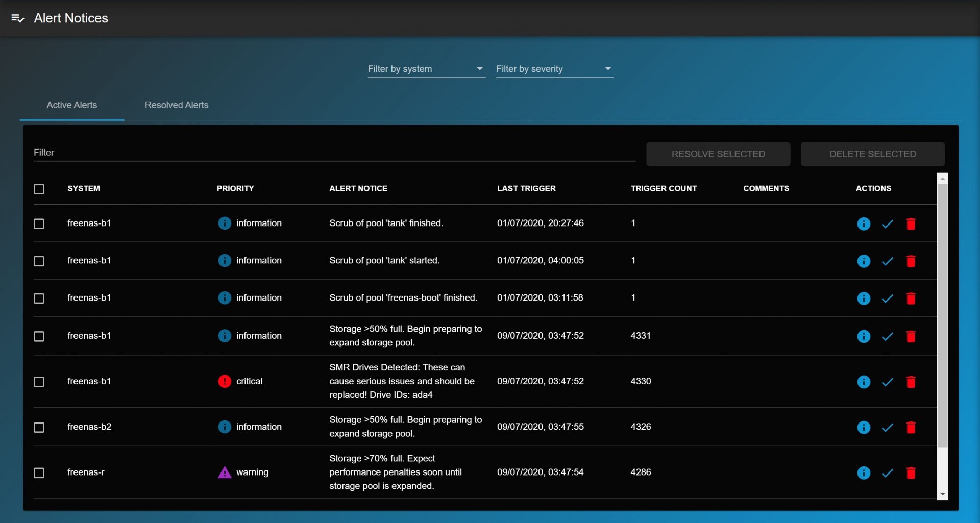The width and height of the screenshot is (980, 523).
Task: Click timestamp '09/07/2020, 03:47:55'
Action: coord(541,427)
